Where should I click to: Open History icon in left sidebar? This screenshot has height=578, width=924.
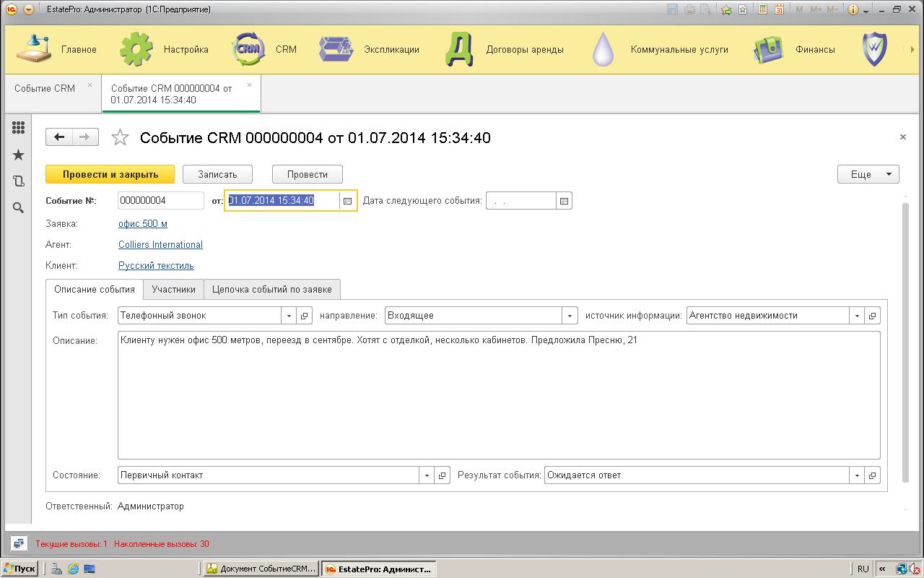click(x=19, y=181)
